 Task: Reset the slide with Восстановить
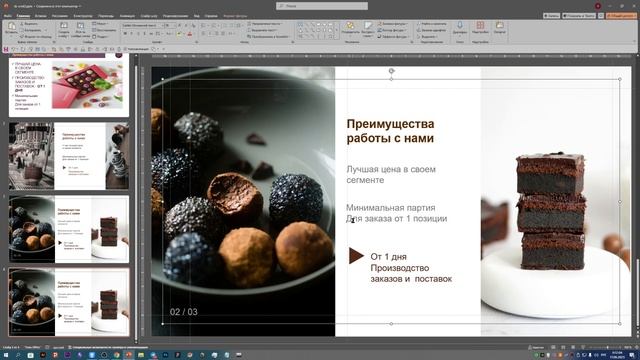tap(104, 30)
